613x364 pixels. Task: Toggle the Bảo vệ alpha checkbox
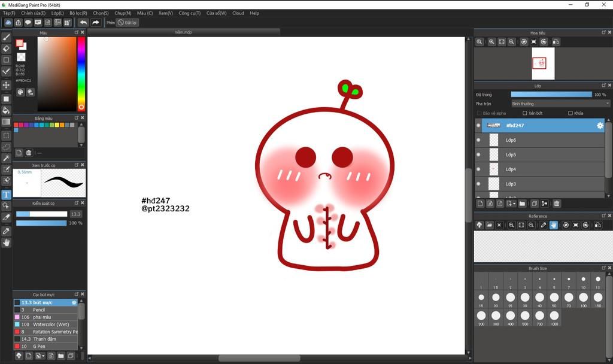[480, 113]
